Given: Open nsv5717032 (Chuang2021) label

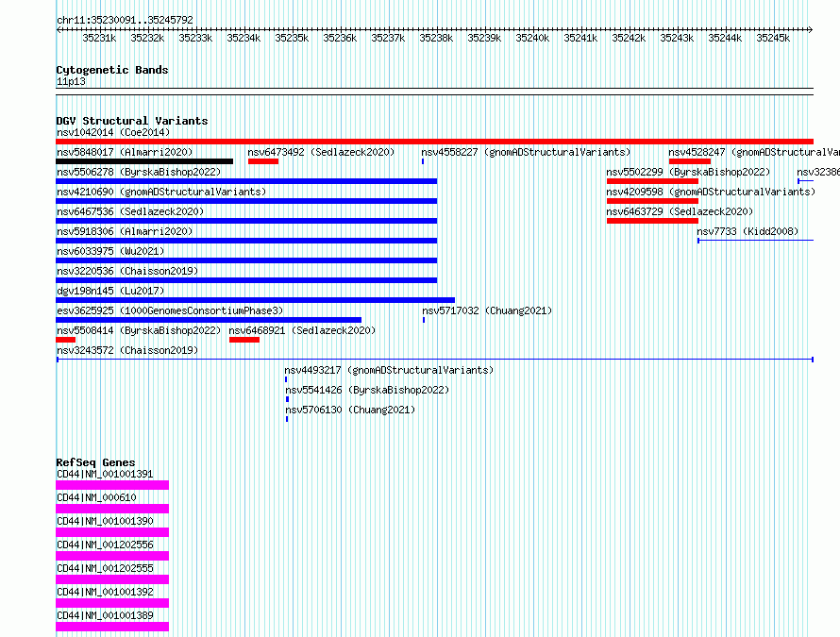Looking at the screenshot, I should click(487, 310).
